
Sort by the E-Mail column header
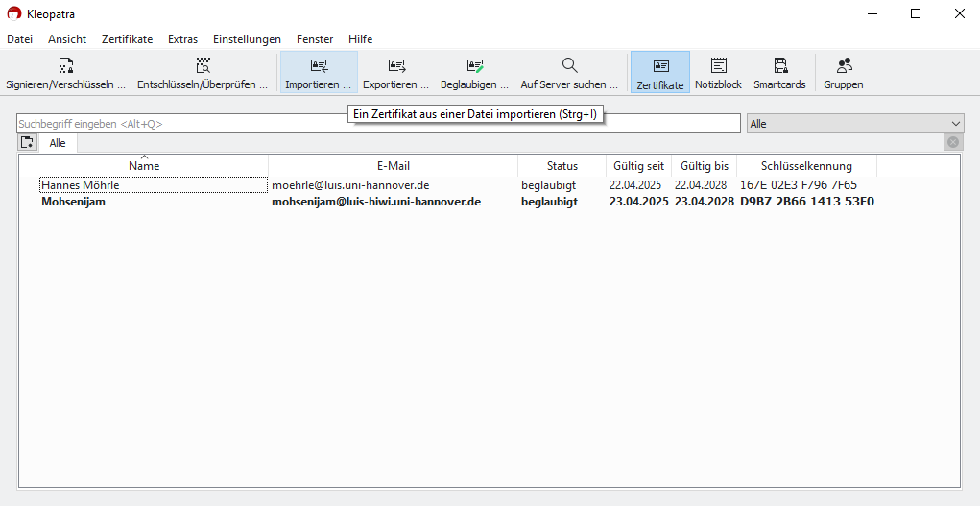394,166
